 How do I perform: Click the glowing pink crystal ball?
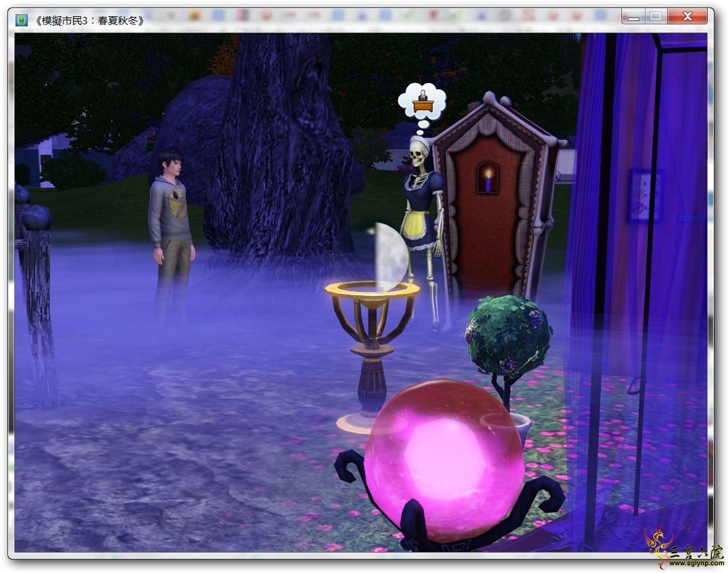(444, 461)
